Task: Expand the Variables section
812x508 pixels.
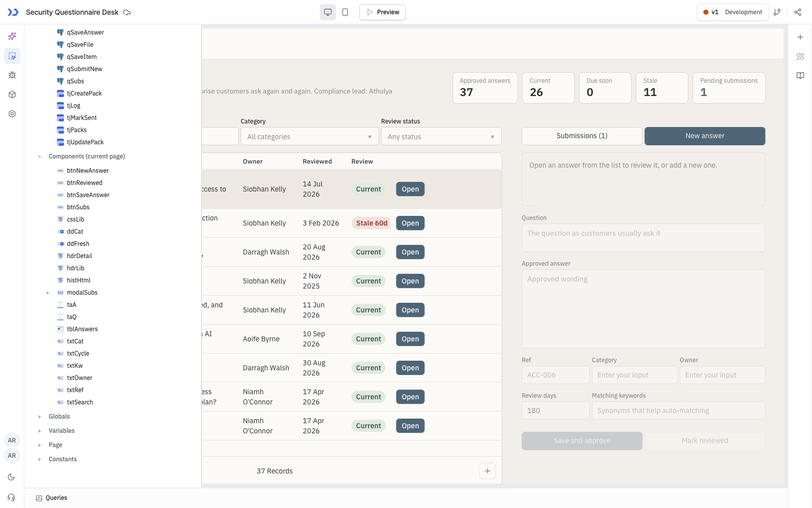Action: click(40, 431)
